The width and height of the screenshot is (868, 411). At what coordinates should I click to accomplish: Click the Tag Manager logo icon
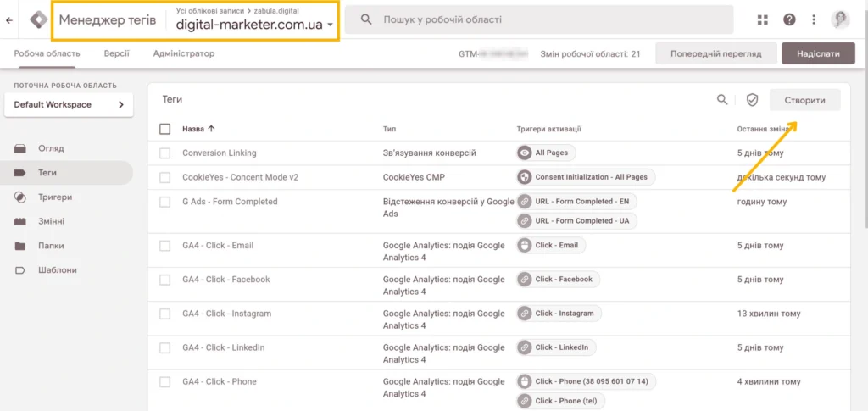(39, 19)
